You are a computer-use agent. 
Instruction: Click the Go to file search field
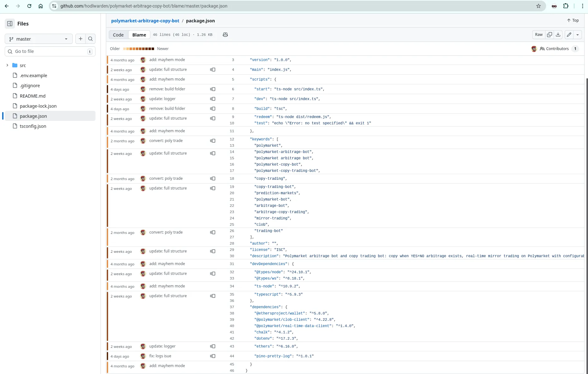click(47, 51)
